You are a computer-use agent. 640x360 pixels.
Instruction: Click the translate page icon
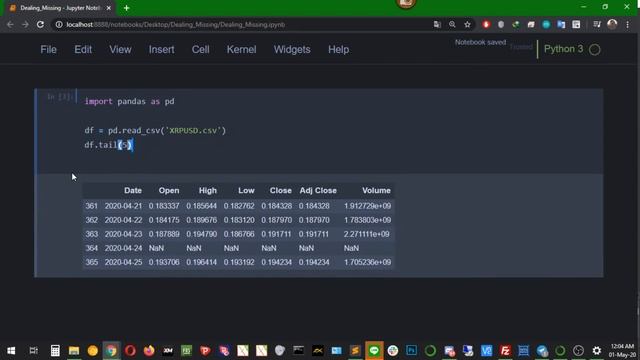click(x=437, y=24)
